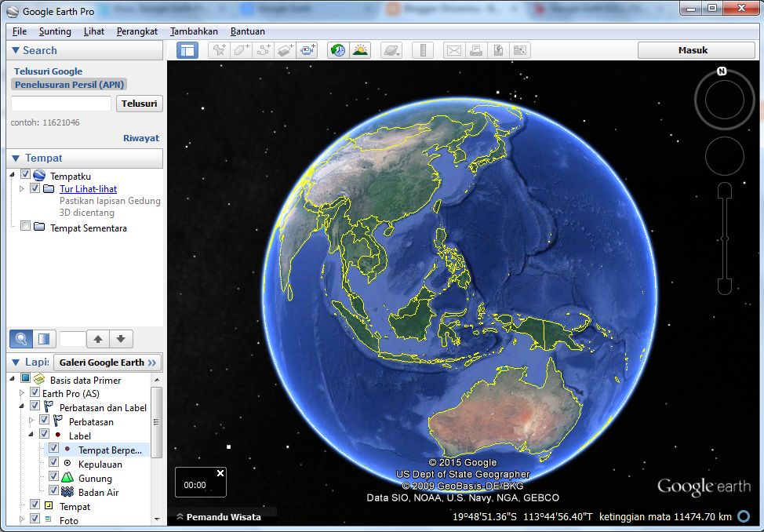
Task: Expand the Earth Pro (AS) node
Action: 21,392
